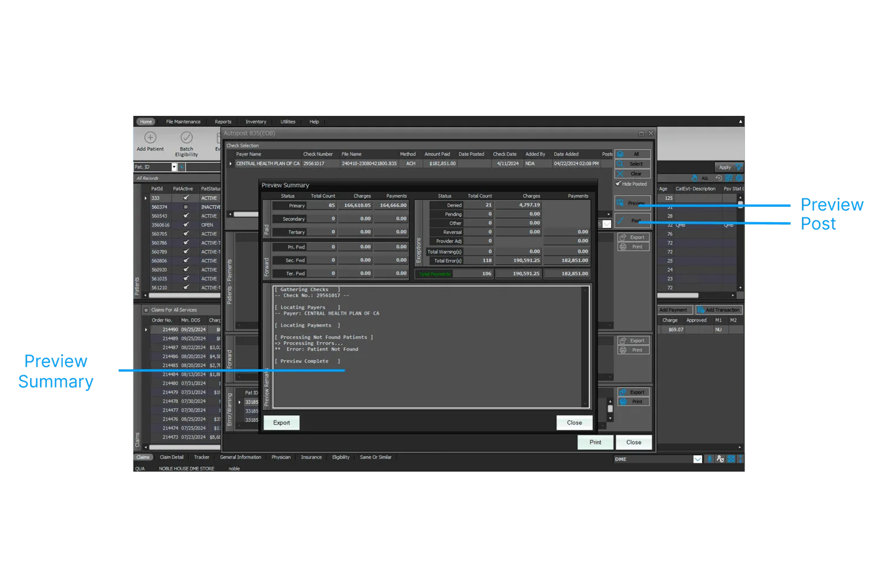This screenshot has width=882, height=588.
Task: Click Print with blue printer icon
Action: [633, 402]
